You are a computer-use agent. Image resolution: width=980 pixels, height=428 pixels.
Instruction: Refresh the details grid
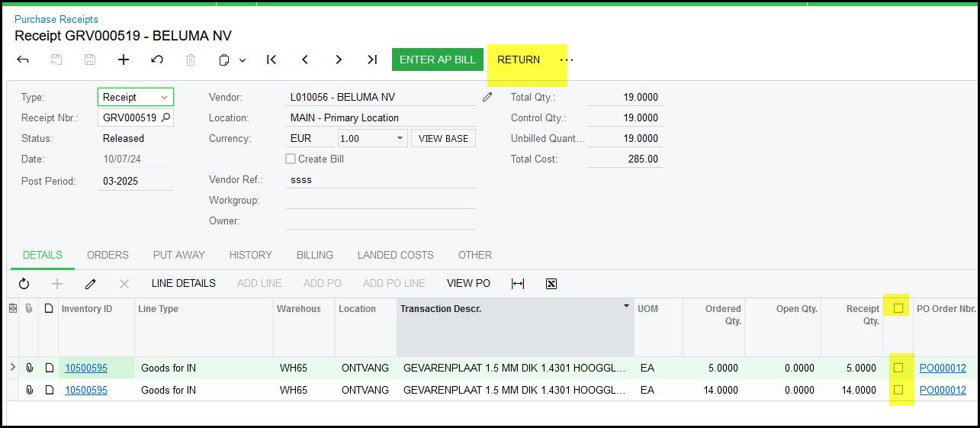24,284
